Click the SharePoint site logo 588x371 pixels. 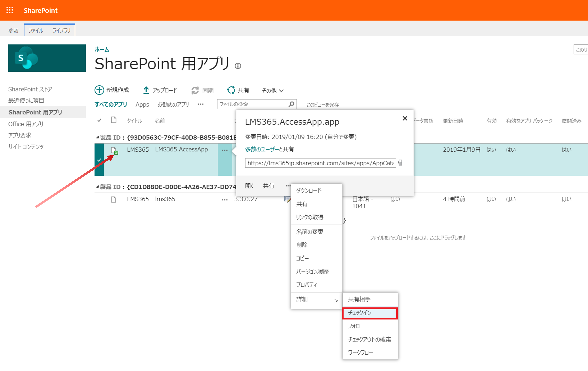[x=47, y=58]
